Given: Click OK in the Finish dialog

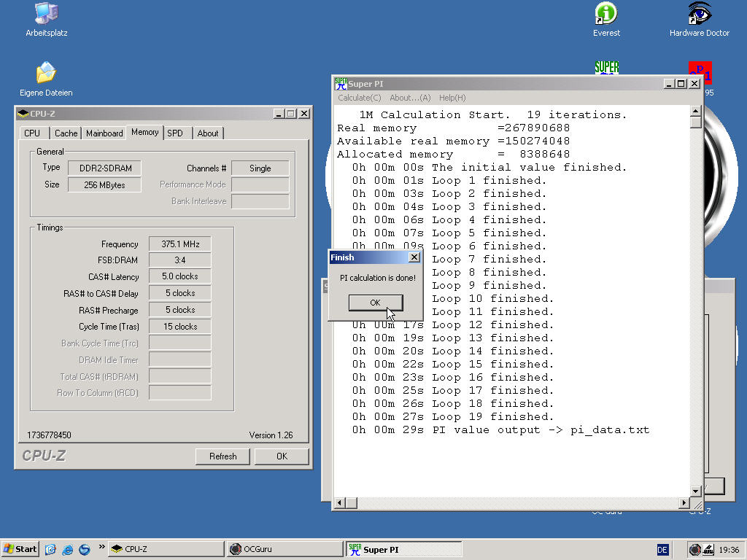Looking at the screenshot, I should tap(376, 303).
